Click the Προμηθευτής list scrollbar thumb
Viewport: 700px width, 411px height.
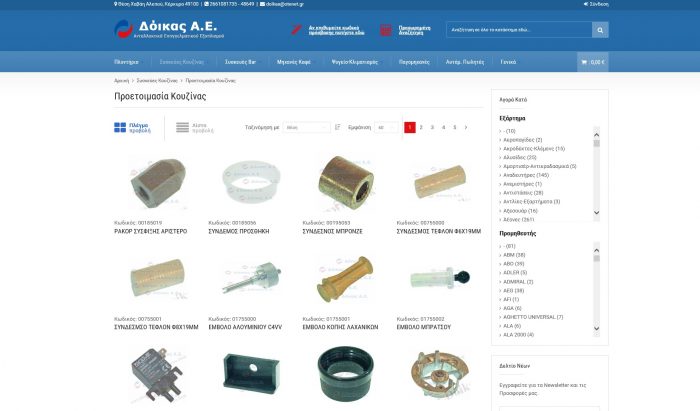click(596, 258)
